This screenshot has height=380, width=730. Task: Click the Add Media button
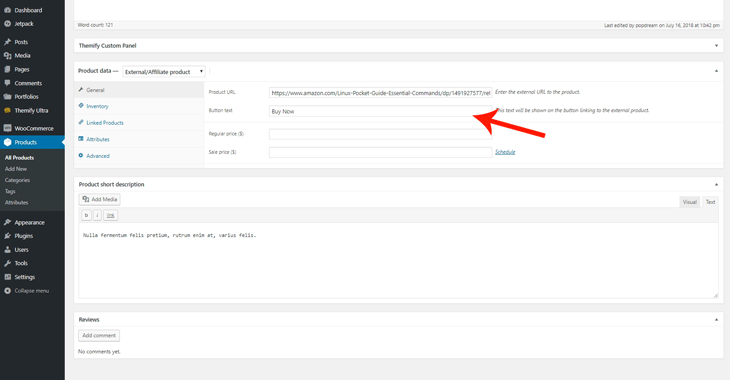pos(100,199)
